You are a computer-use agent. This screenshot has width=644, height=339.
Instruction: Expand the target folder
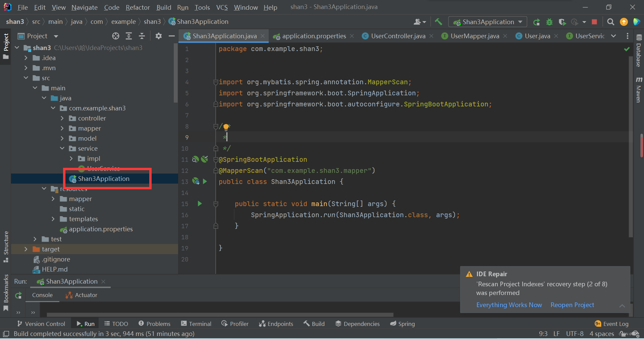[26, 249]
